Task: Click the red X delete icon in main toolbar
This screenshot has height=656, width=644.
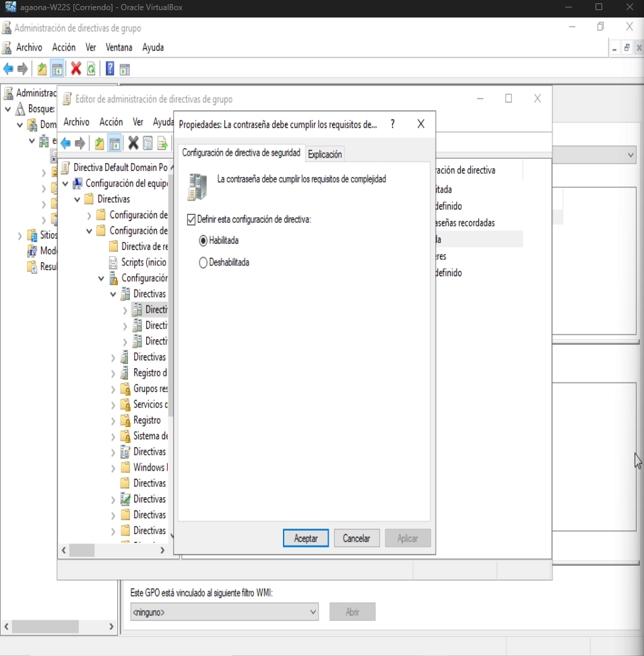Action: pyautogui.click(x=76, y=69)
